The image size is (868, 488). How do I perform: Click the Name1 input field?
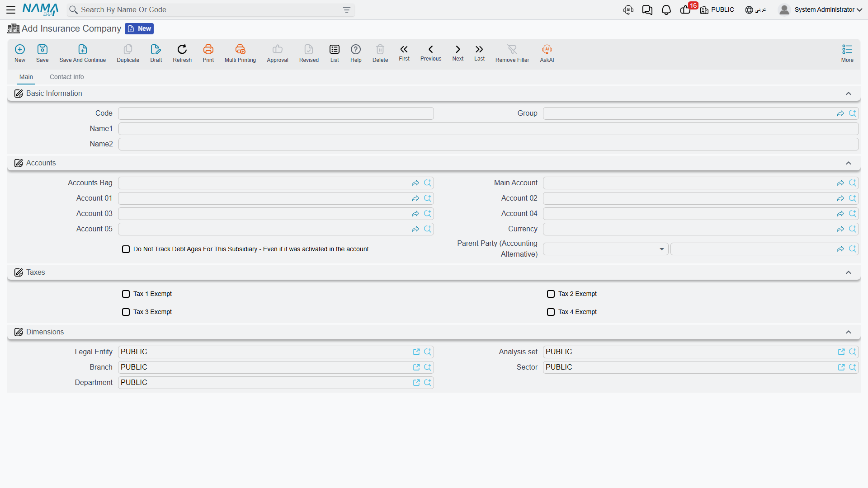pos(488,129)
